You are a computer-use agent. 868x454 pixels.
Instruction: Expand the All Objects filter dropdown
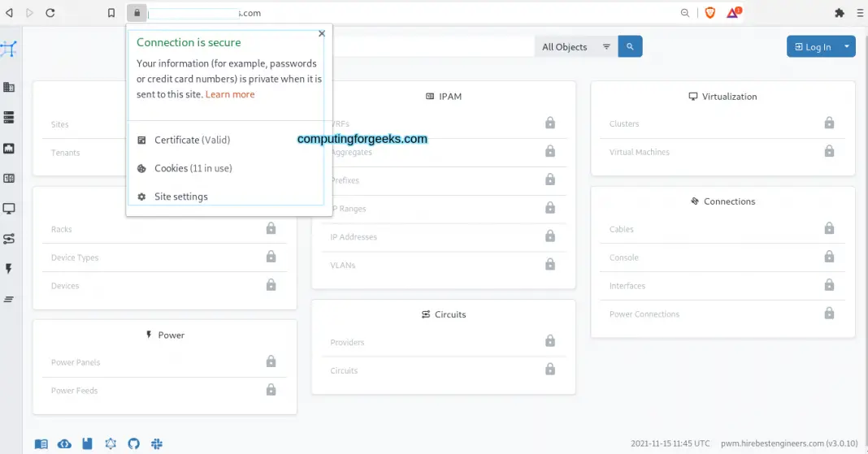coord(575,47)
